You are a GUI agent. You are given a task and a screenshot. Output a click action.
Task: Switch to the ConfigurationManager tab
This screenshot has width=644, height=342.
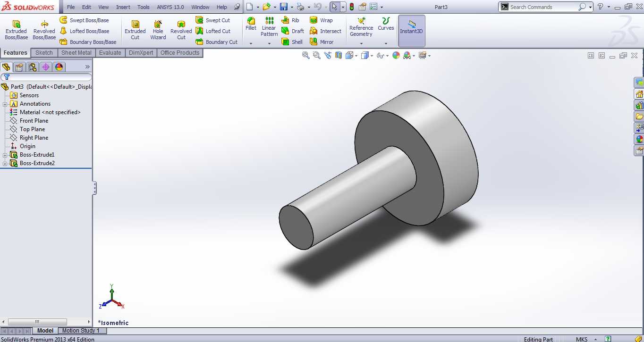[33, 67]
